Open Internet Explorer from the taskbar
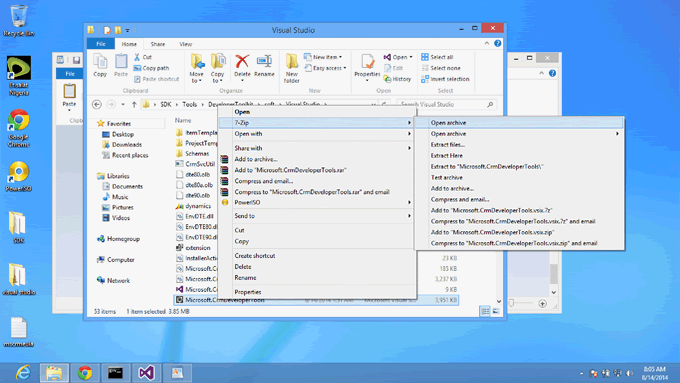This screenshot has height=383, width=680. point(23,373)
